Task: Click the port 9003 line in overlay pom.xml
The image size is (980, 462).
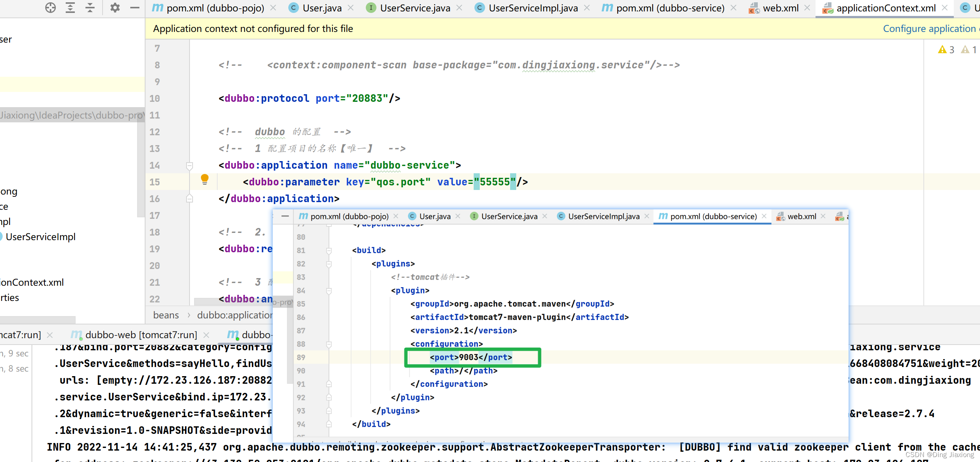Action: pos(471,358)
